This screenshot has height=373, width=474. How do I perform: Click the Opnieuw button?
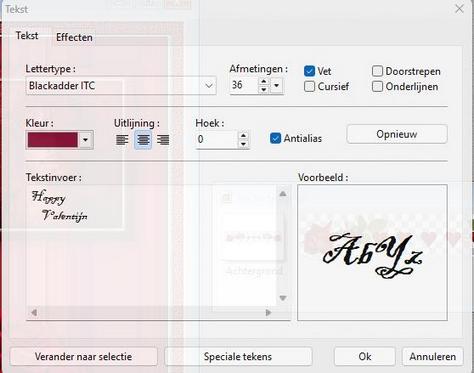tap(397, 134)
